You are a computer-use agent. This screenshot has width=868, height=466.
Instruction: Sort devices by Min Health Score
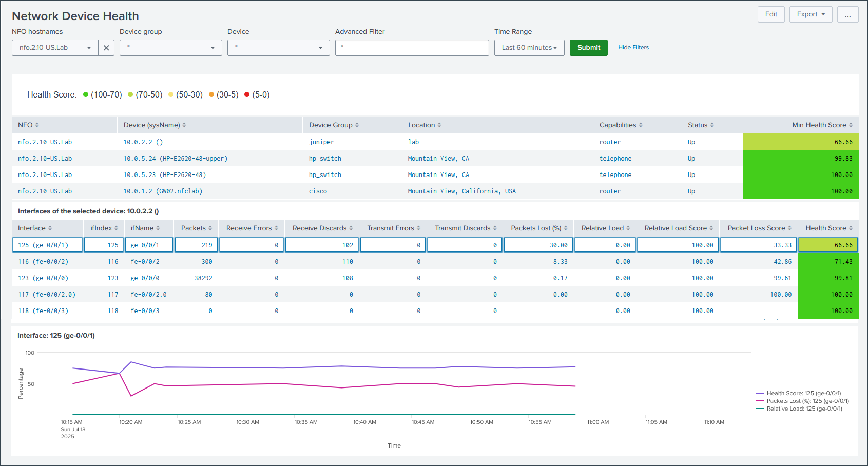[821, 125]
